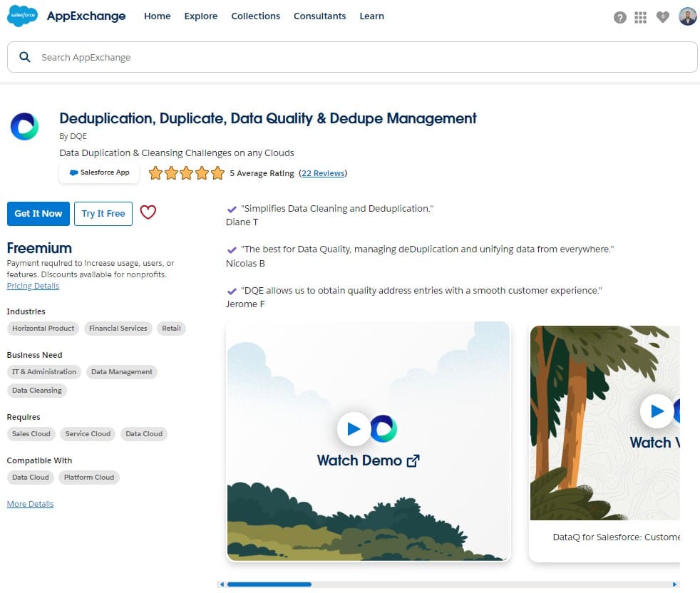Viewport: 700px width, 593px height.
Task: Click the first rating star
Action: (155, 172)
